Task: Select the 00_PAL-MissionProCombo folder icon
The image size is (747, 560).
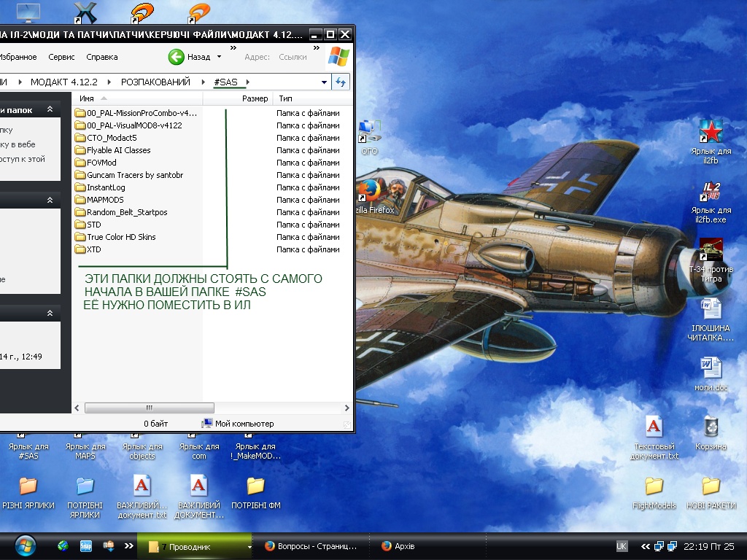Action: 80,113
